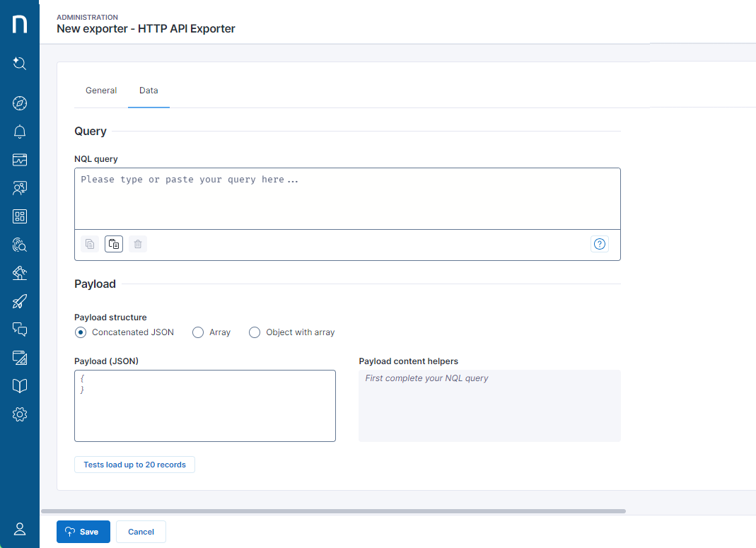The image size is (756, 548).
Task: Switch to the General tab
Action: pyautogui.click(x=101, y=90)
